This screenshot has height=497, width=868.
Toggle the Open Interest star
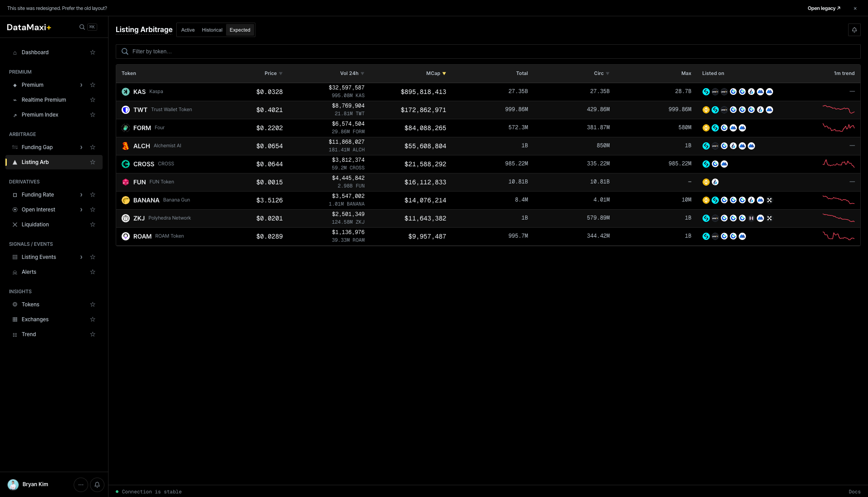click(93, 210)
